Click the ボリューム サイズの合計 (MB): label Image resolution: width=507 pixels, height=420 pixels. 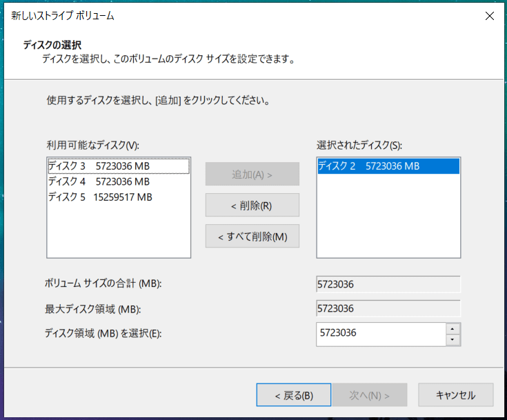pos(103,283)
